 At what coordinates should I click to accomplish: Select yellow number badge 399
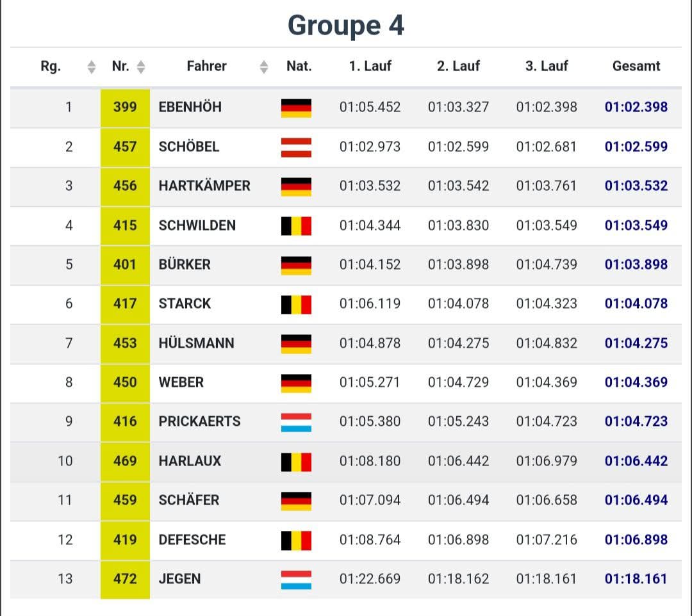(x=125, y=108)
